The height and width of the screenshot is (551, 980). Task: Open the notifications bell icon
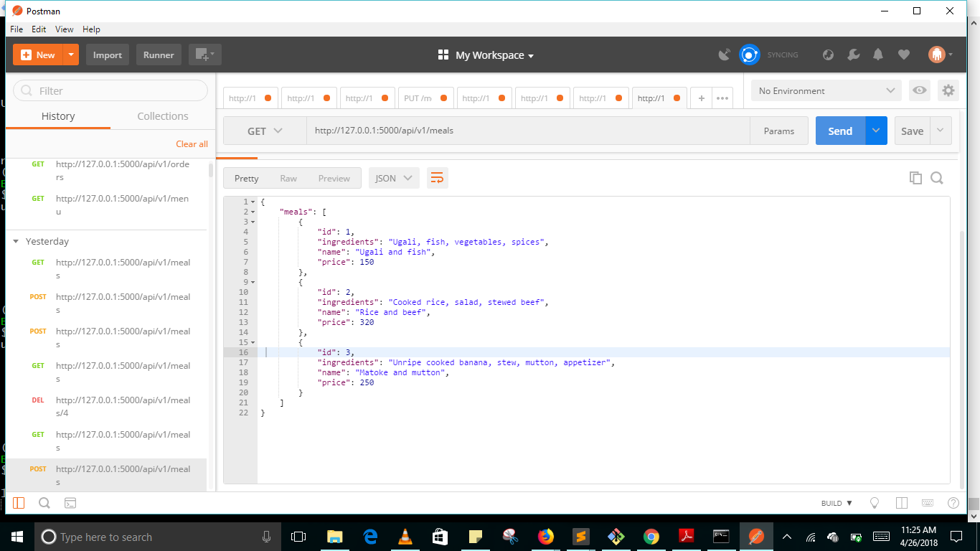(878, 55)
